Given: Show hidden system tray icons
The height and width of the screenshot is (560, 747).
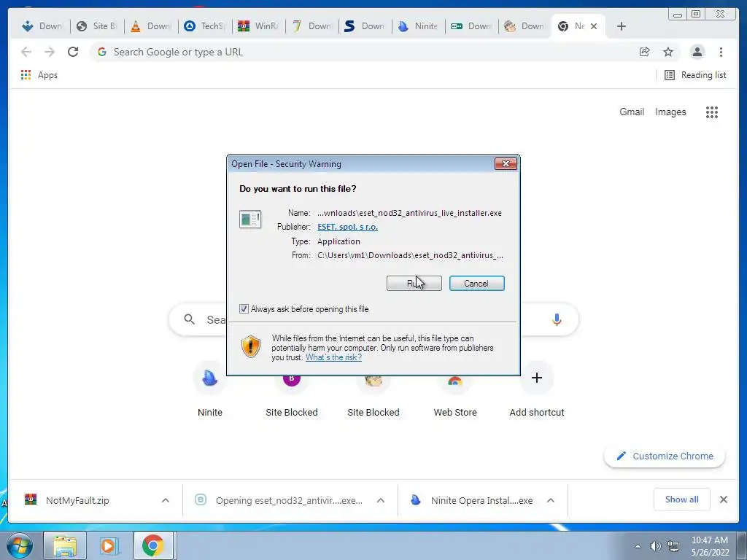Looking at the screenshot, I should pyautogui.click(x=638, y=546).
